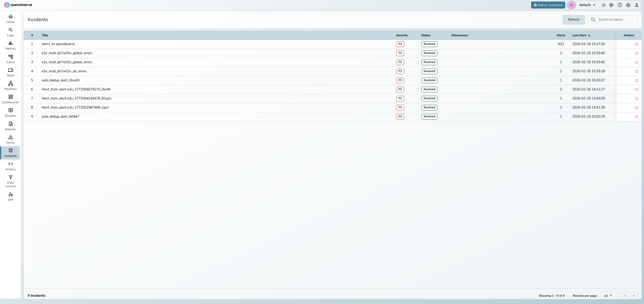Select the Streams icon

[10, 112]
